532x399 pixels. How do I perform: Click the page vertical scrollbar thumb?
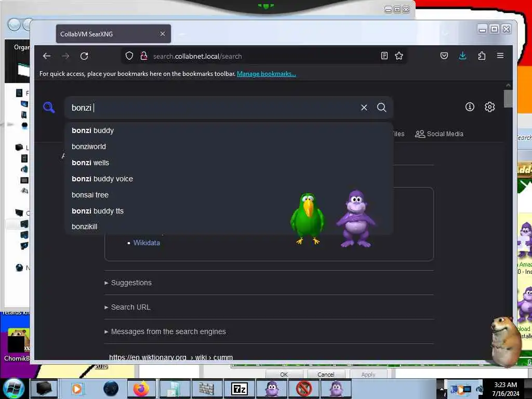point(508,99)
